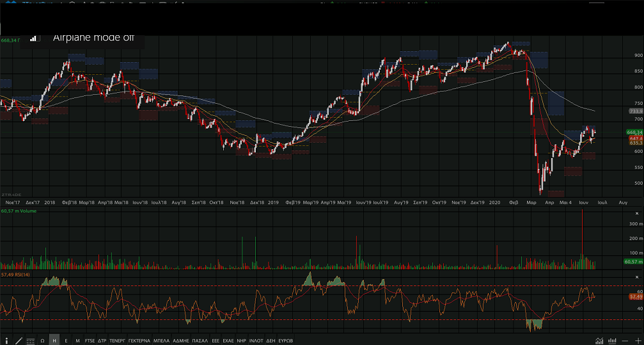Open the table settings grid icon
The image size is (644, 345).
[30, 341]
